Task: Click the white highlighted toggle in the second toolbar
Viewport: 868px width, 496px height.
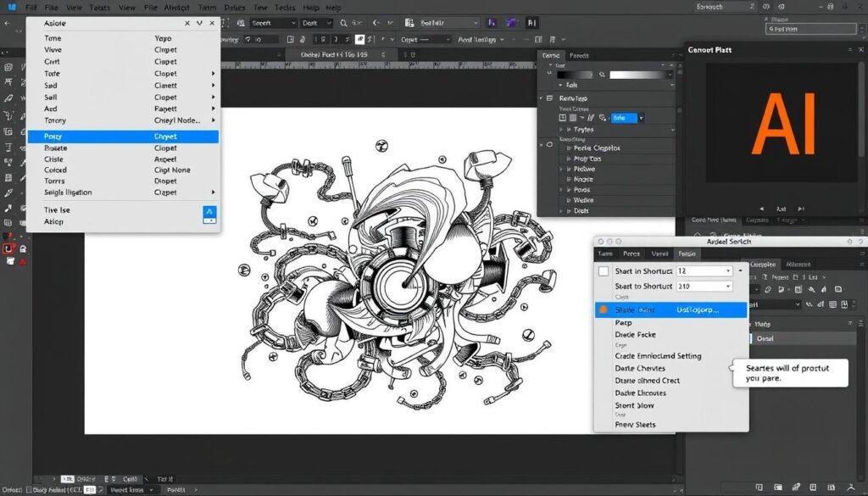Action: [x=359, y=39]
